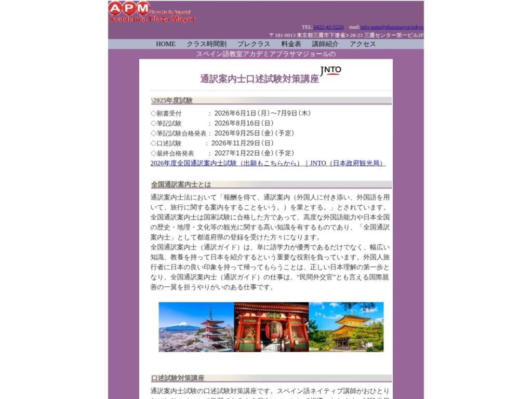532x399 pixels.
Task: Open the アクセス menu item
Action: click(362, 44)
